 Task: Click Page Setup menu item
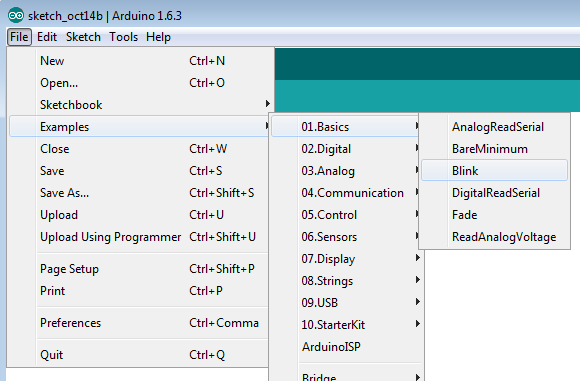(x=139, y=269)
